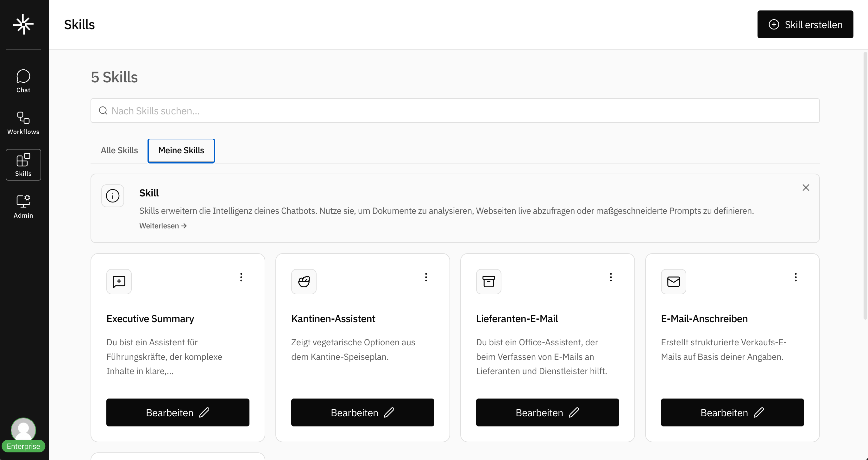Click the Executive Summary card title
This screenshot has height=460, width=868.
coord(150,319)
